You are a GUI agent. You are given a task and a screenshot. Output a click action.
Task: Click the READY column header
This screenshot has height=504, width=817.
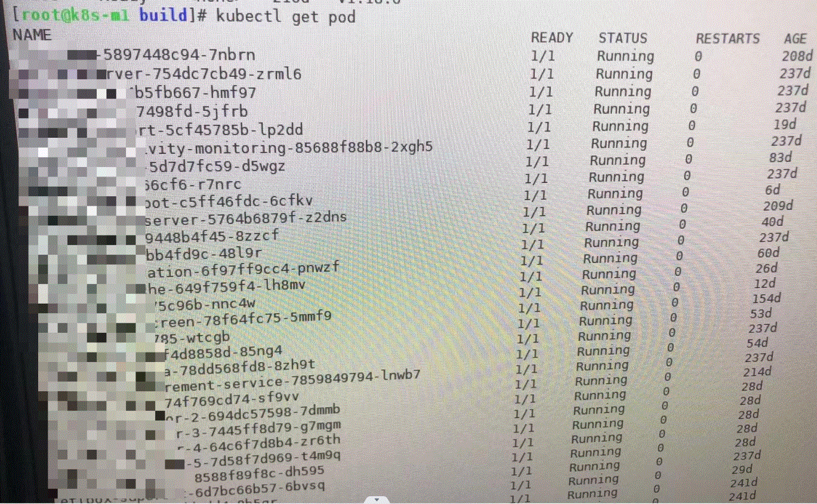pyautogui.click(x=551, y=38)
